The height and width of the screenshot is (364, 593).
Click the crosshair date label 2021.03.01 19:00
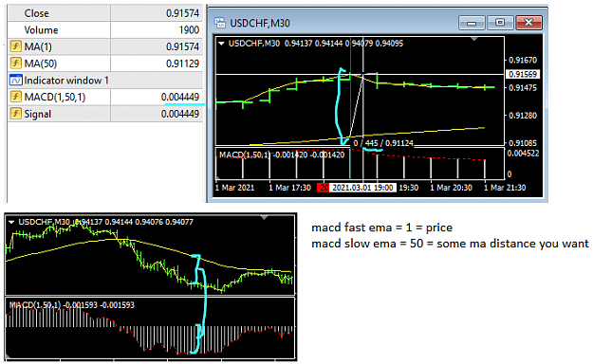coord(362,188)
